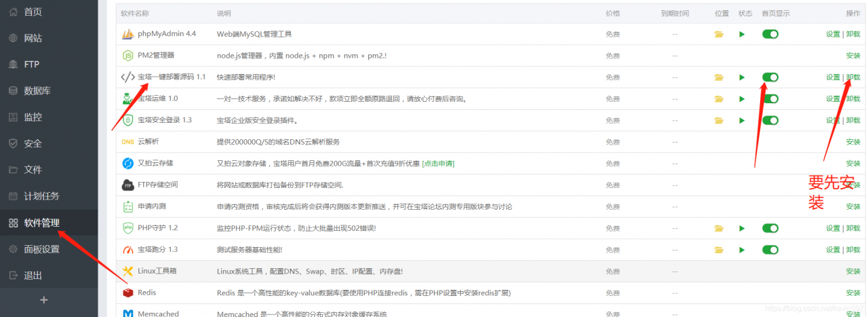Click the Linux工具箱 wrench icon
Screen dimensions: 868x317
pos(127,272)
